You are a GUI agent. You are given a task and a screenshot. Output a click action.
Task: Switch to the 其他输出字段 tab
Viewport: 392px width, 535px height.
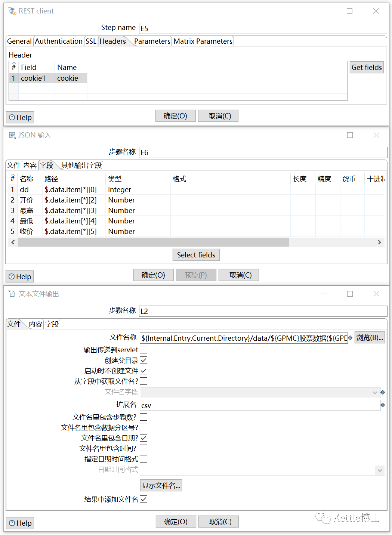(81, 165)
